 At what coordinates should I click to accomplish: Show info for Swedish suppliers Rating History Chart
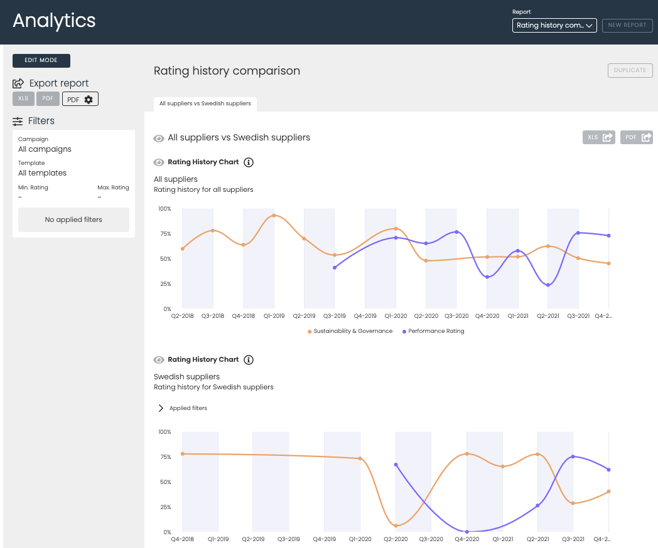(x=249, y=360)
